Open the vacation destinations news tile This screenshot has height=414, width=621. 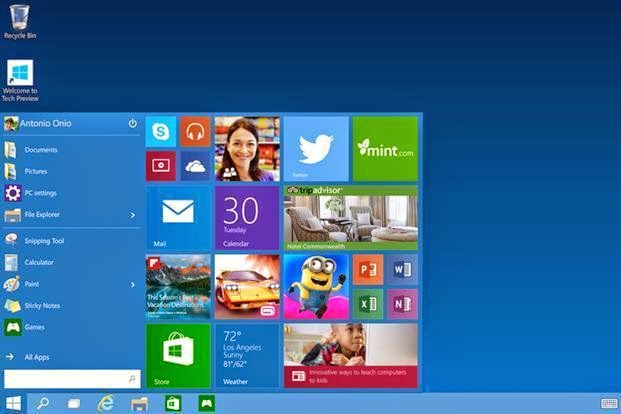coord(178,287)
